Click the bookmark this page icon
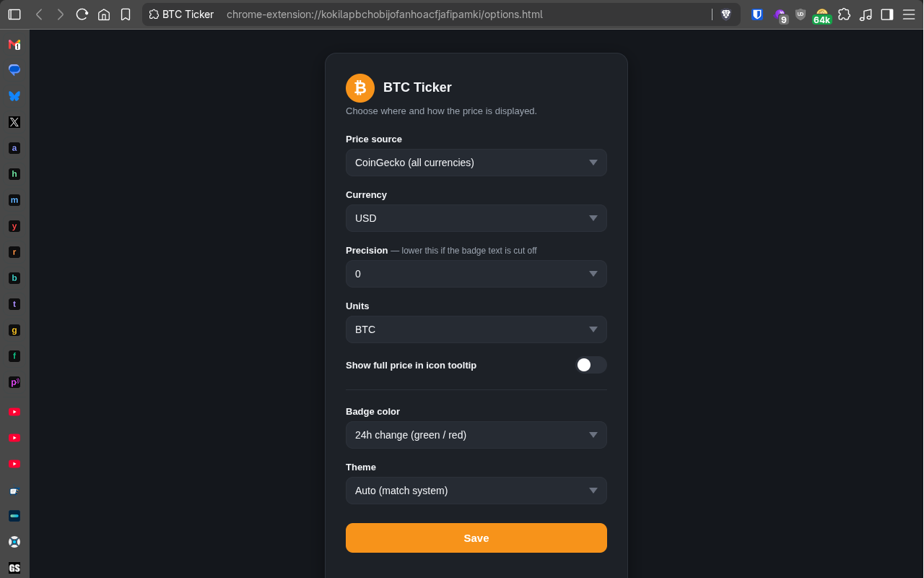This screenshot has height=578, width=924. point(126,14)
